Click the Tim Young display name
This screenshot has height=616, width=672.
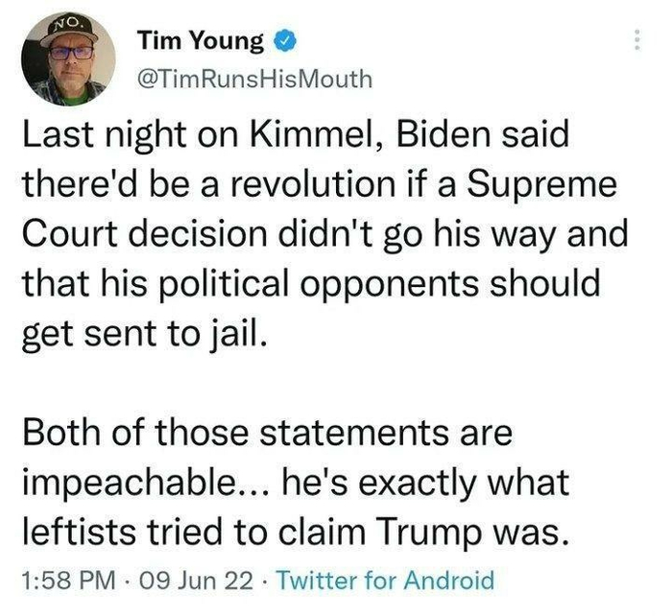200,41
